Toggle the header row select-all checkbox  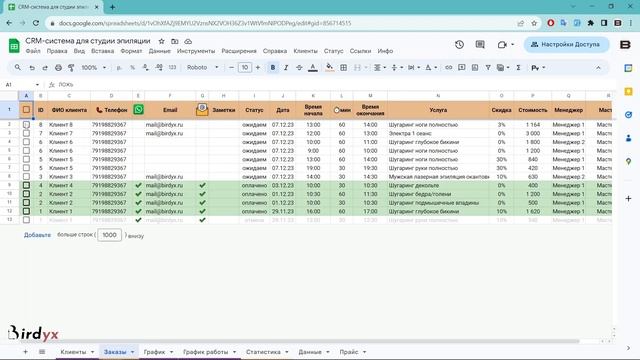click(x=26, y=110)
